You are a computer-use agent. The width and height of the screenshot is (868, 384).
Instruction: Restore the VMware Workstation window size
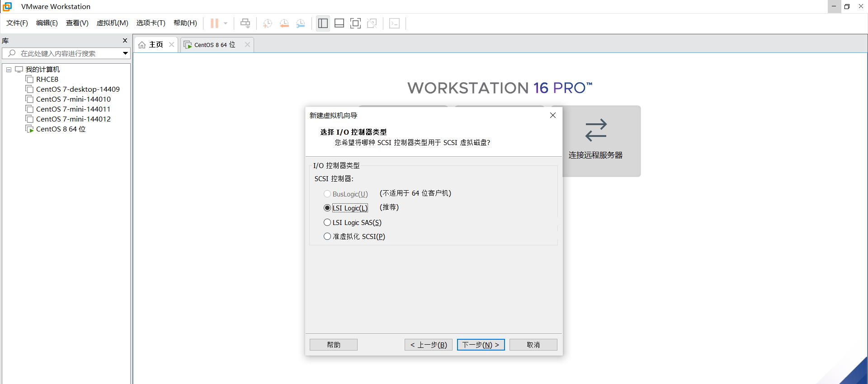point(847,6)
